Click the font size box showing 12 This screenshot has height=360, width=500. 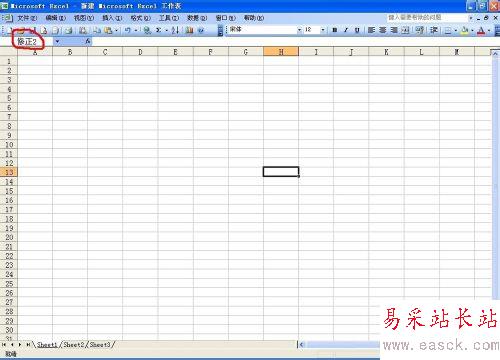tap(311, 30)
